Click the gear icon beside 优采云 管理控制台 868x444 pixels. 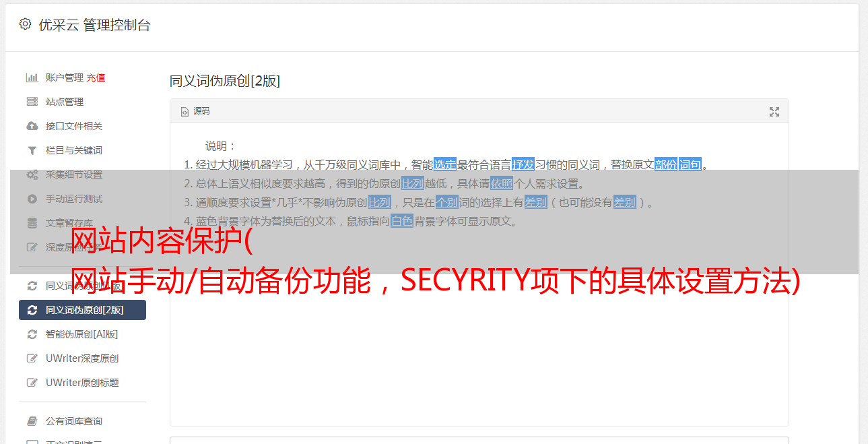[x=25, y=24]
